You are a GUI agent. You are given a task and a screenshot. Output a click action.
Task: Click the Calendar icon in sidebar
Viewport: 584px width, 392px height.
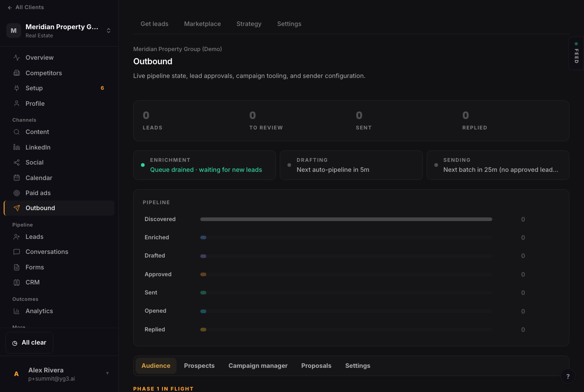[17, 178]
